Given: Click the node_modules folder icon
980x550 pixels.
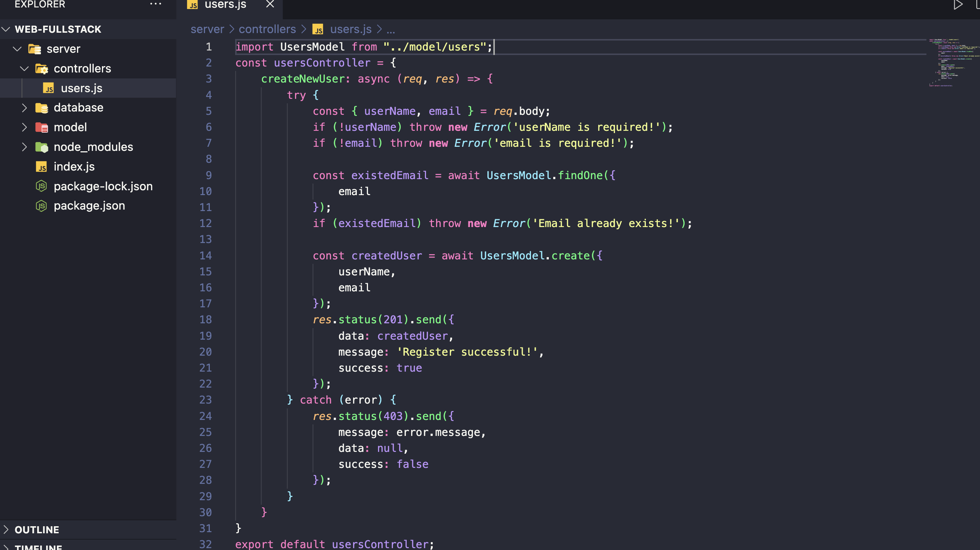Looking at the screenshot, I should click(41, 147).
